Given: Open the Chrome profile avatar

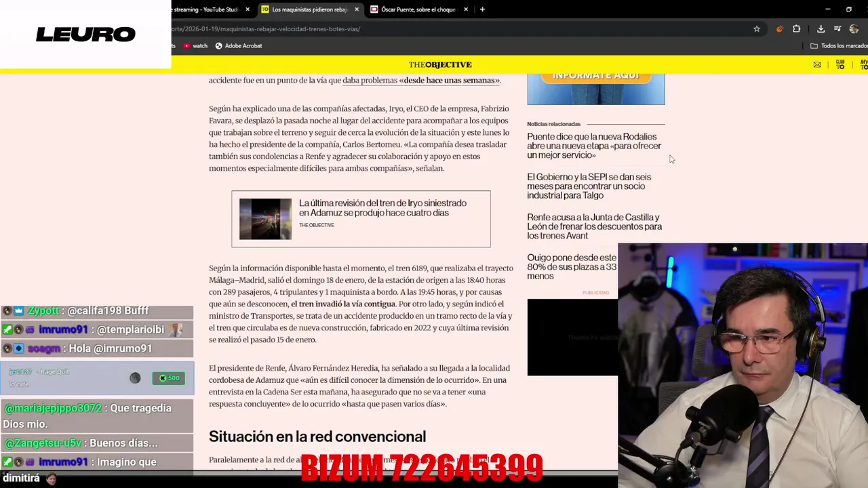Looking at the screenshot, I should pos(854,29).
